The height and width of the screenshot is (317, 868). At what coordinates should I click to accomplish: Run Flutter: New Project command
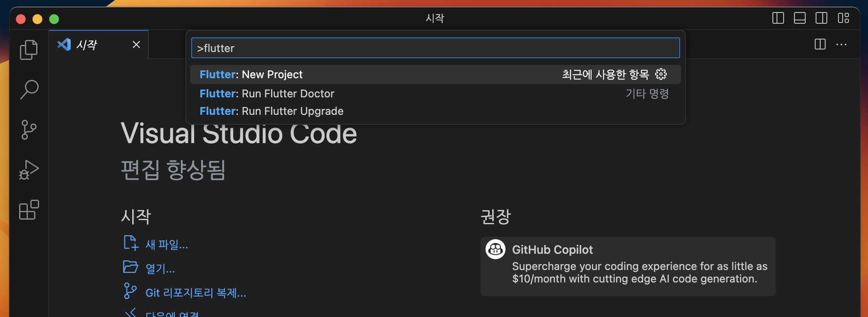435,74
